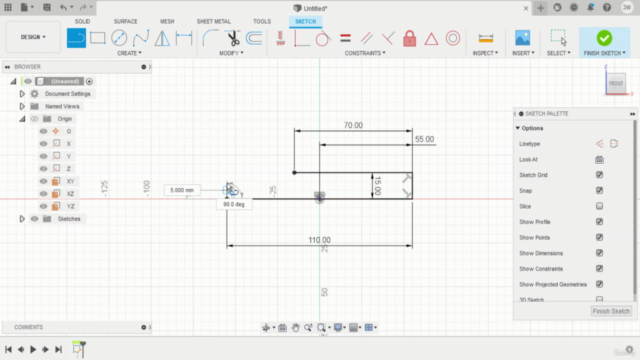Apply the Parallel constraint

click(x=367, y=38)
